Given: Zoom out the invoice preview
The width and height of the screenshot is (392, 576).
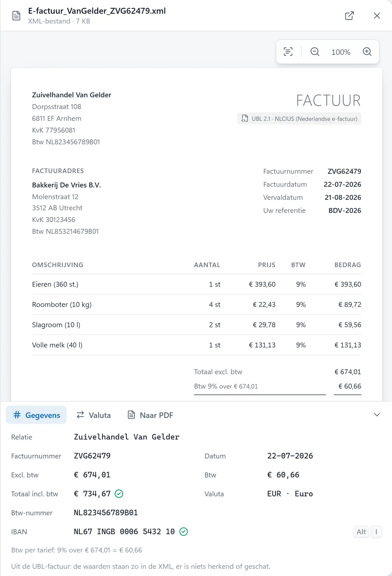Looking at the screenshot, I should (315, 52).
